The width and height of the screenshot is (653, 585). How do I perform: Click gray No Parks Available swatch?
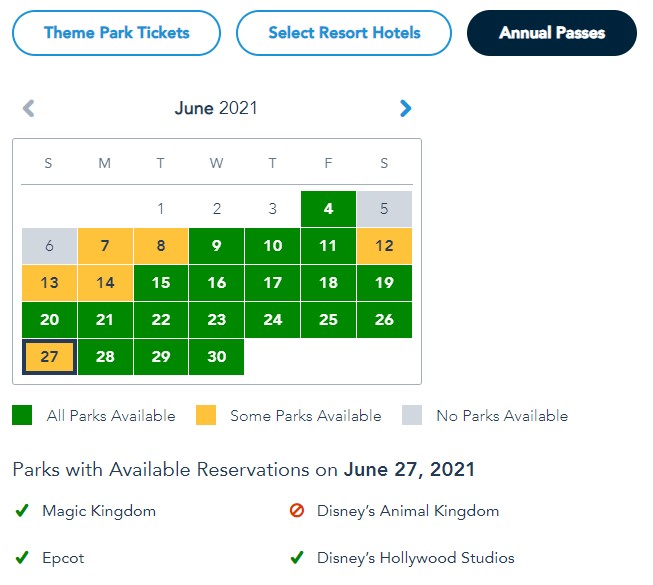click(411, 415)
